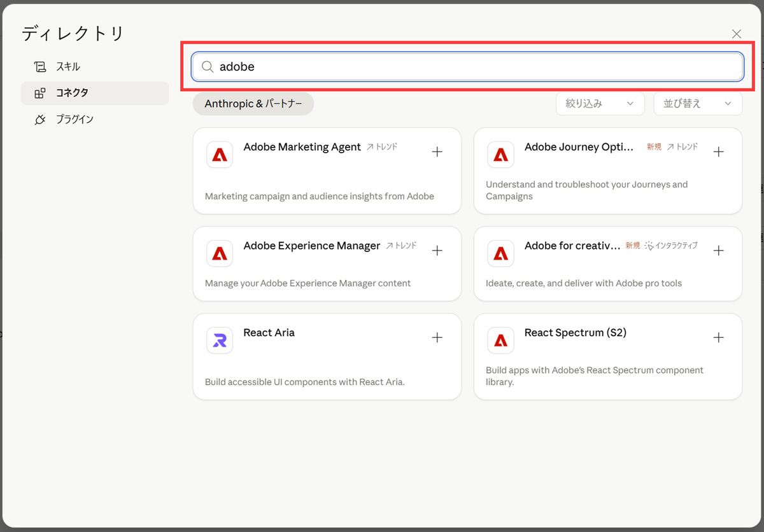The width and height of the screenshot is (764, 532).
Task: Click the Adobe for creativity logo icon
Action: 500,253
